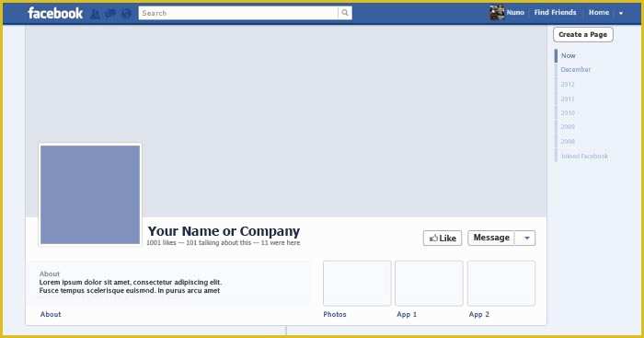Open the App 2 thumbnail box
The height and width of the screenshot is (338, 644).
tap(501, 284)
